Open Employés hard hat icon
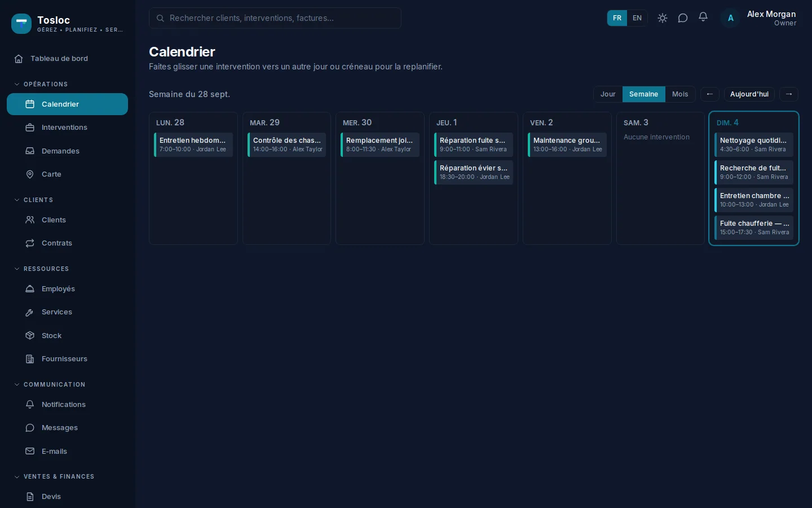 (x=30, y=289)
